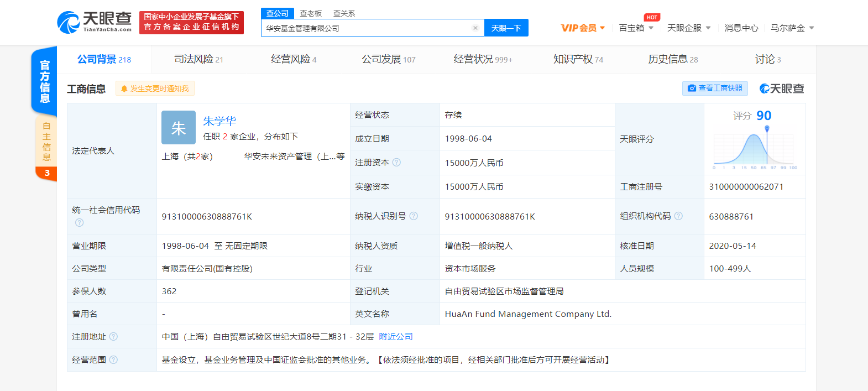Click 自由贸易试验区市场监督管理局 registrar value
868x391 pixels.
[504, 291]
